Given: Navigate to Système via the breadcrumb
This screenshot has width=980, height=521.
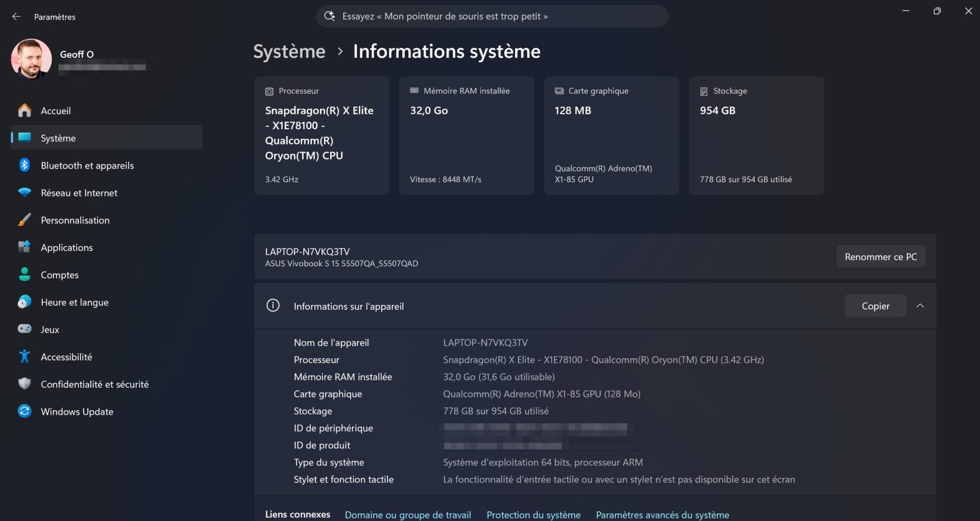Looking at the screenshot, I should point(289,51).
